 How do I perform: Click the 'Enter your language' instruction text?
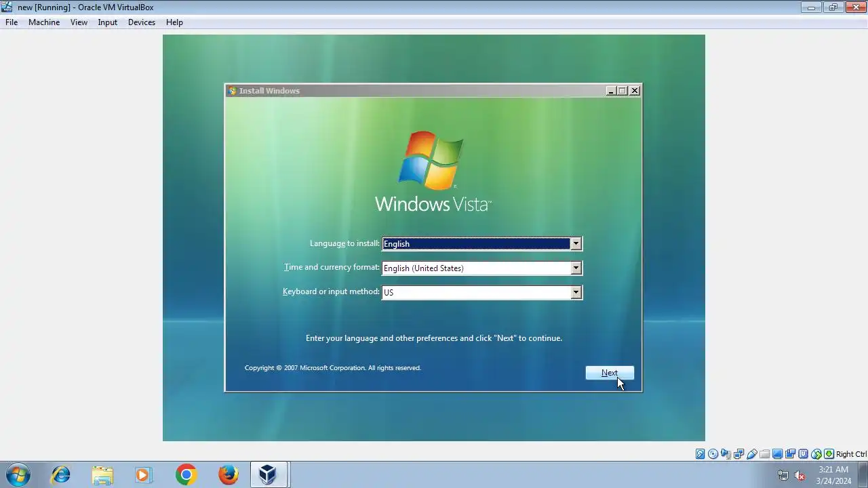pos(434,338)
